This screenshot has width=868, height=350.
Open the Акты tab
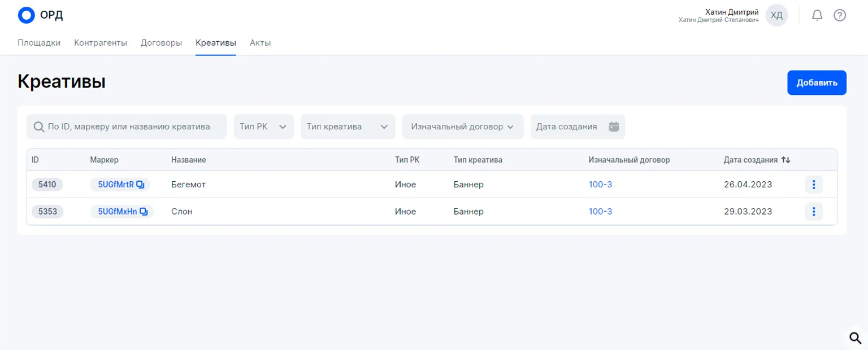[x=260, y=42]
